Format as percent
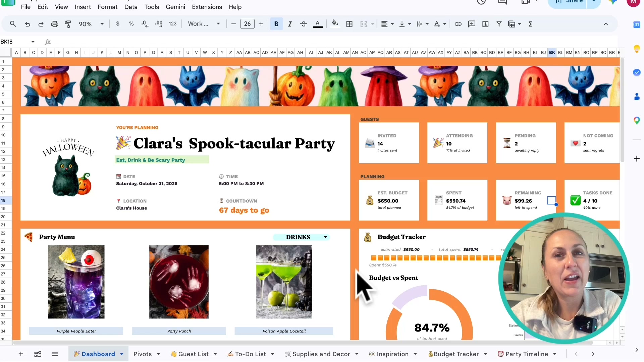This screenshot has width=644, height=362. [131, 24]
